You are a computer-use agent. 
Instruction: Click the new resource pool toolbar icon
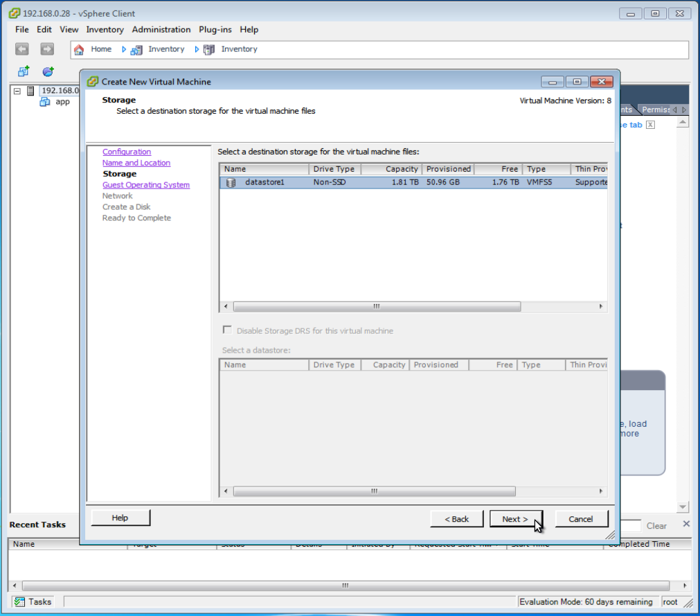(x=48, y=71)
